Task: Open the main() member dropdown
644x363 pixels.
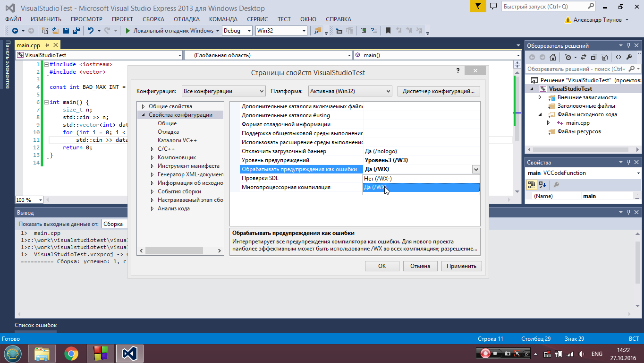Action: [x=437, y=55]
